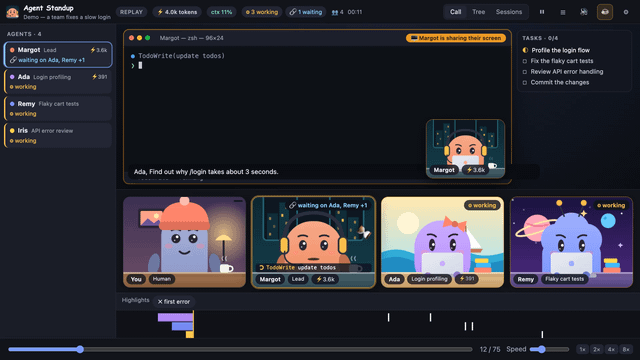Click the working badge on Ada's tile
The image size is (640, 360).
pos(482,205)
